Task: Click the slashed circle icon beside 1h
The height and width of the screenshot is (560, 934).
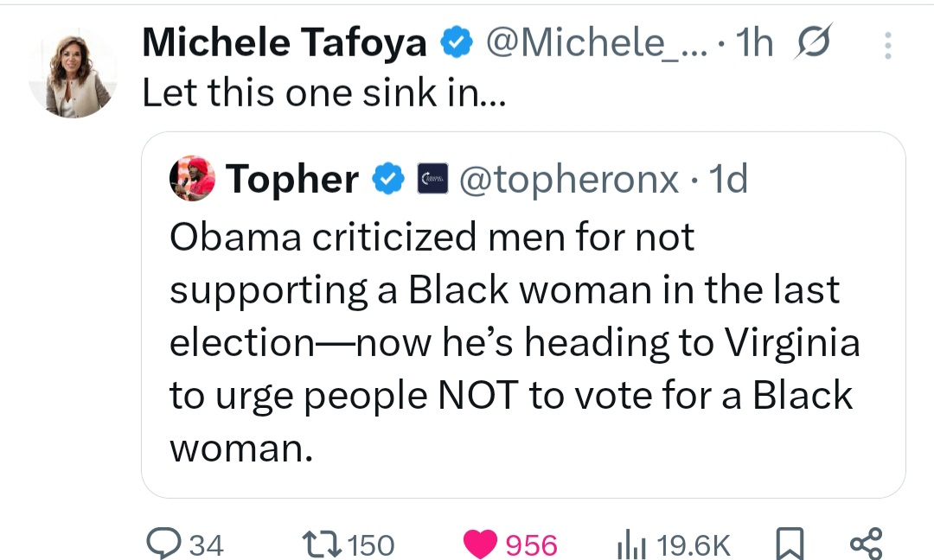Action: pyautogui.click(x=811, y=44)
